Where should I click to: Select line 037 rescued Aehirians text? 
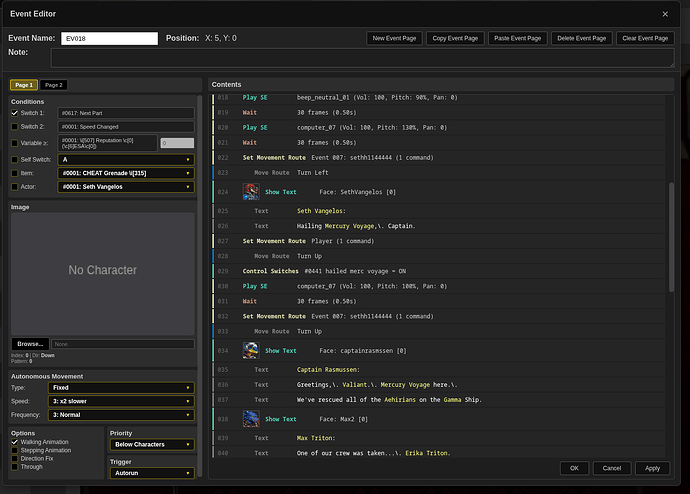click(439, 400)
